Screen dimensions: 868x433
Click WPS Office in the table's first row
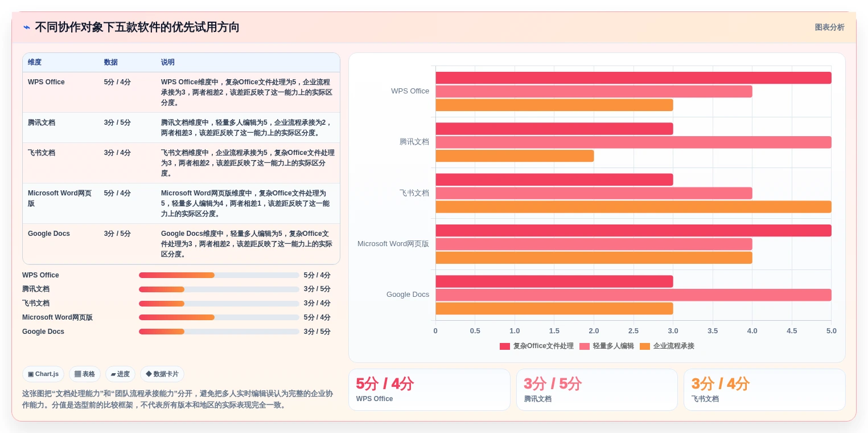click(46, 82)
